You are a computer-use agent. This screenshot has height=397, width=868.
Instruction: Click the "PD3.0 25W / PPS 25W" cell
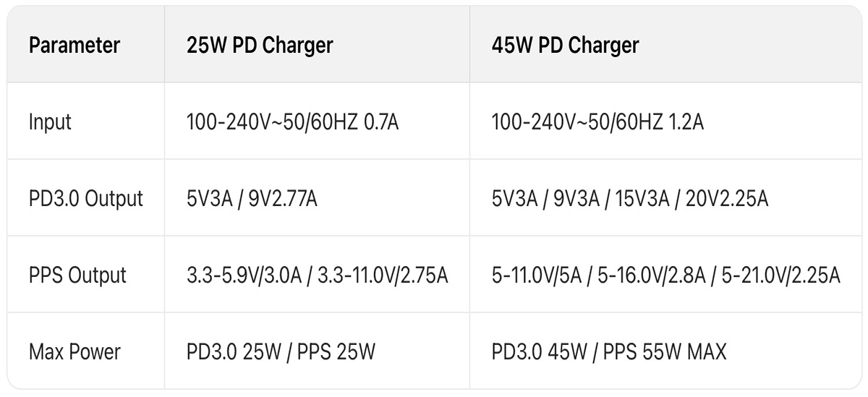pos(281,352)
